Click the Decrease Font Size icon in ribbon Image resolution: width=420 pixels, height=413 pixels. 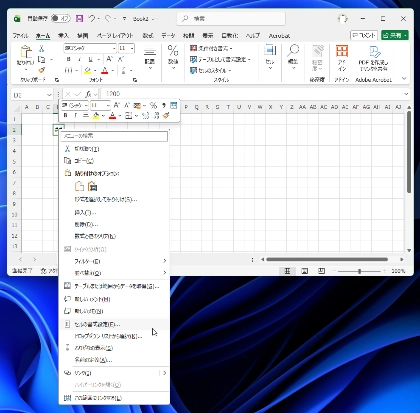tap(121, 59)
